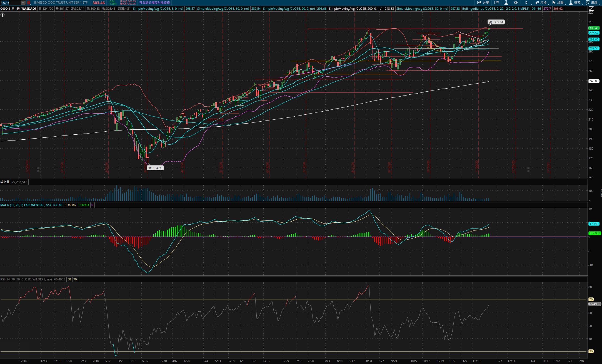Click the 高:305.14 value in header
This screenshot has height=364, width=602.
click(x=78, y=9)
